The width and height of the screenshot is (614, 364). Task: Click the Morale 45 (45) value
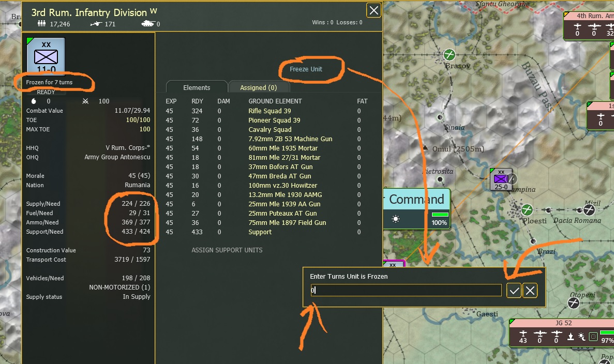coord(139,176)
